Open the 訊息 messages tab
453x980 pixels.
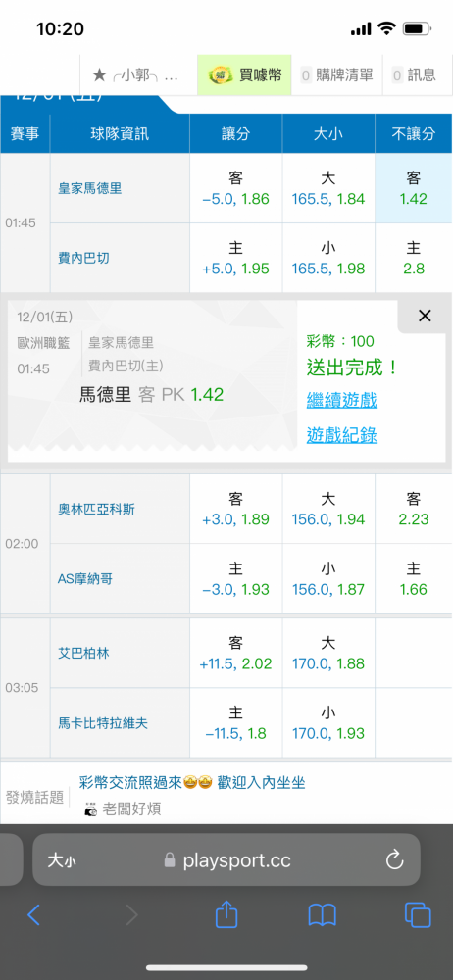click(x=415, y=75)
